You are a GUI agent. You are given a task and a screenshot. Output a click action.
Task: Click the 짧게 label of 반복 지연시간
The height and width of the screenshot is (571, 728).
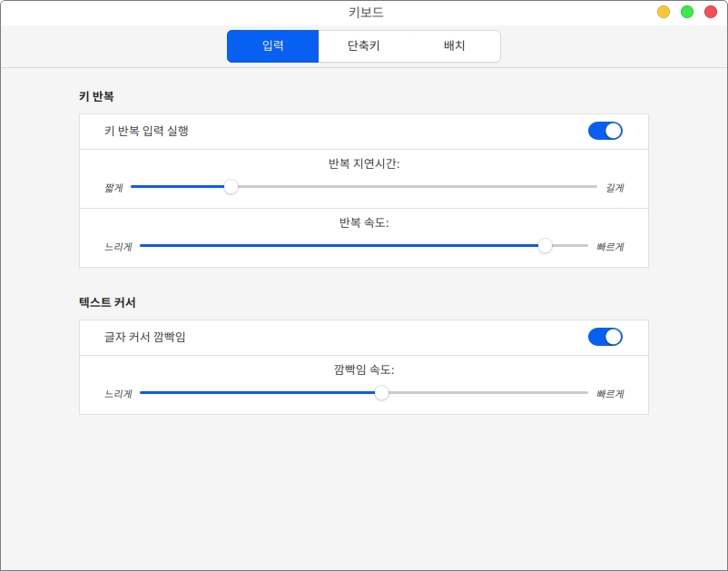[x=113, y=188]
